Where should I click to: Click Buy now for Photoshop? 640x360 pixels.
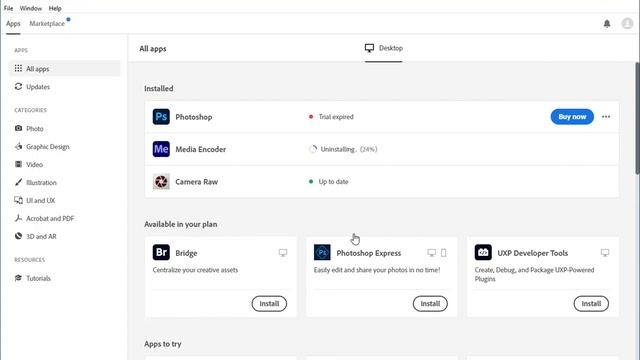[572, 117]
